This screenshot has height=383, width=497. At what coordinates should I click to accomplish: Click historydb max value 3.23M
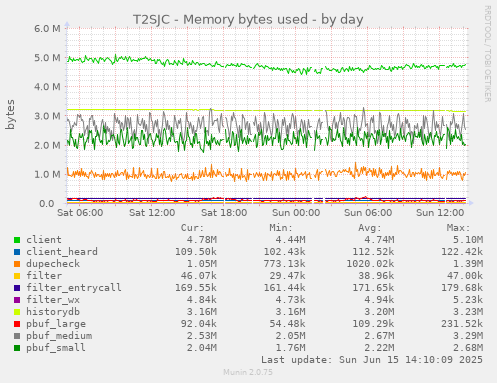468,312
